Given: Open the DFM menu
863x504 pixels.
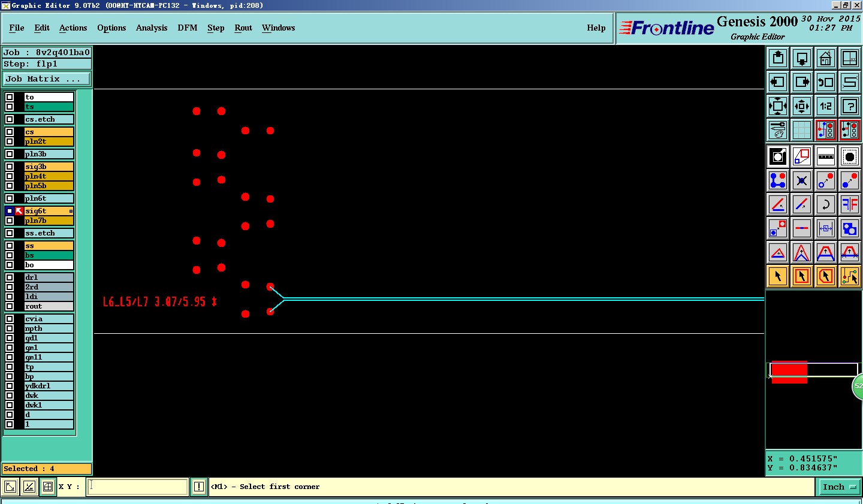Looking at the screenshot, I should [188, 28].
